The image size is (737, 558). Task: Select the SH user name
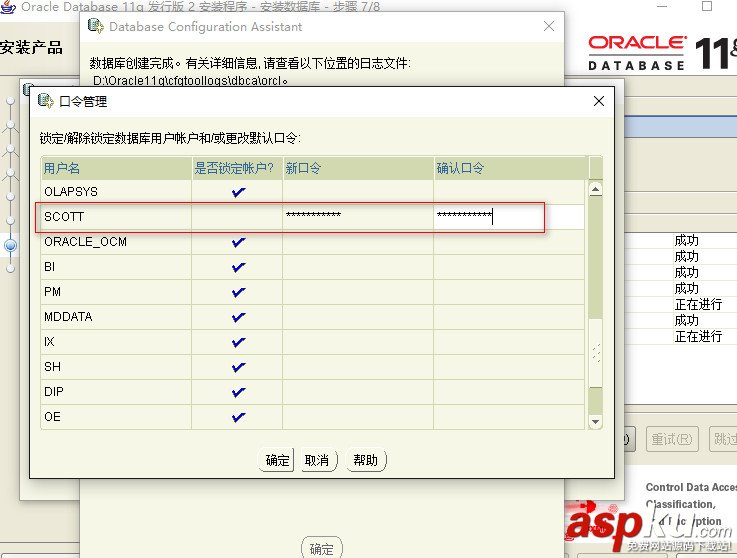click(52, 367)
